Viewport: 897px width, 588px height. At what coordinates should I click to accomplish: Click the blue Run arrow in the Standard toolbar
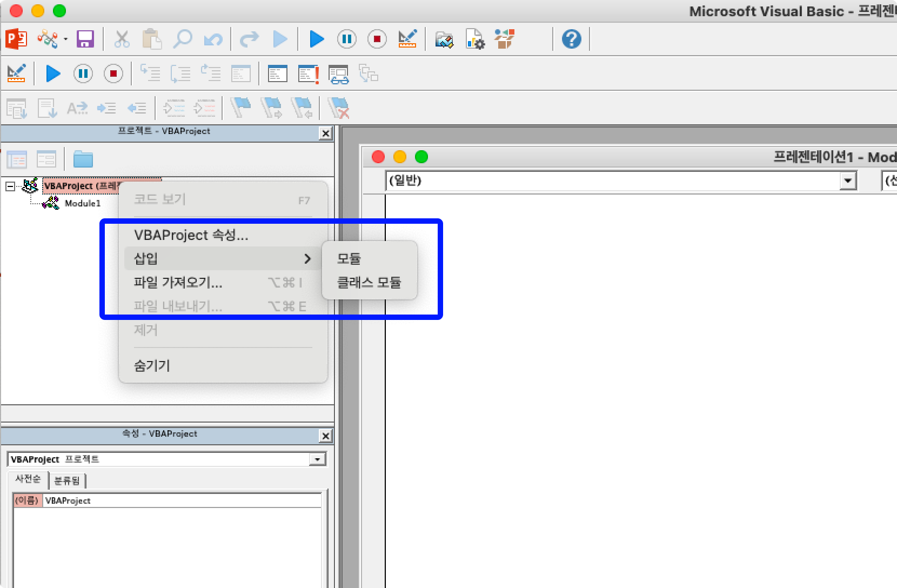tap(317, 39)
